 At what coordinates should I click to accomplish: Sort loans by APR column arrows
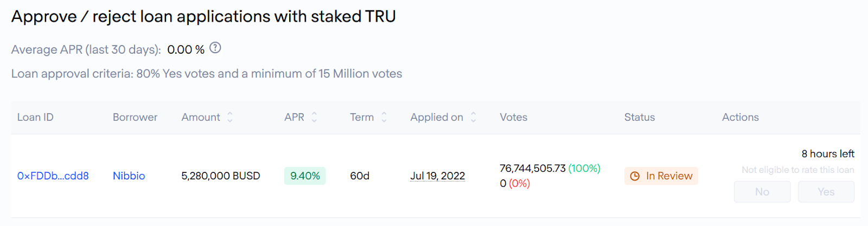314,117
